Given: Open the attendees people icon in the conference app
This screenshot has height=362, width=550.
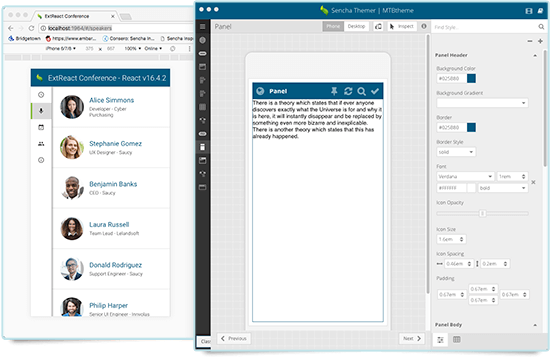Looking at the screenshot, I should [41, 143].
